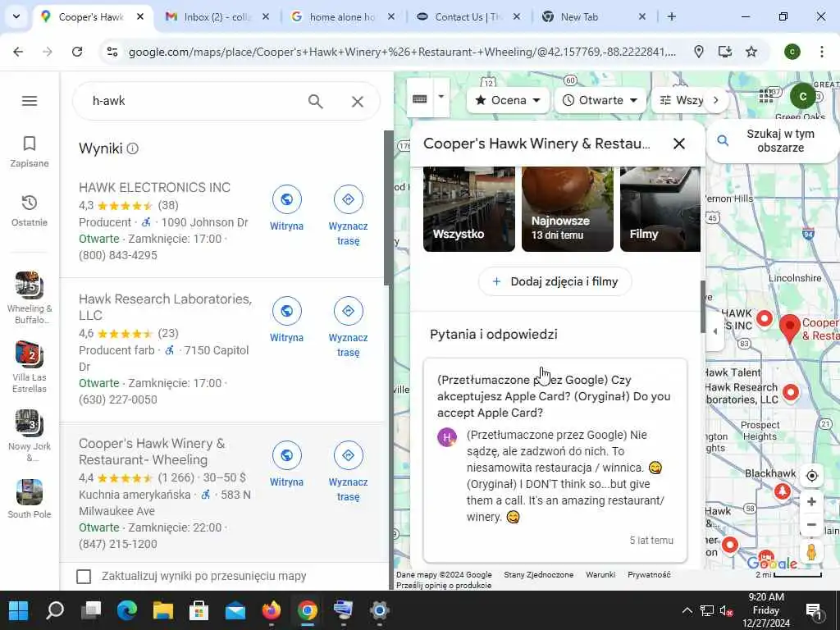Open tab search dropdown
840x630 pixels.
[x=16, y=16]
